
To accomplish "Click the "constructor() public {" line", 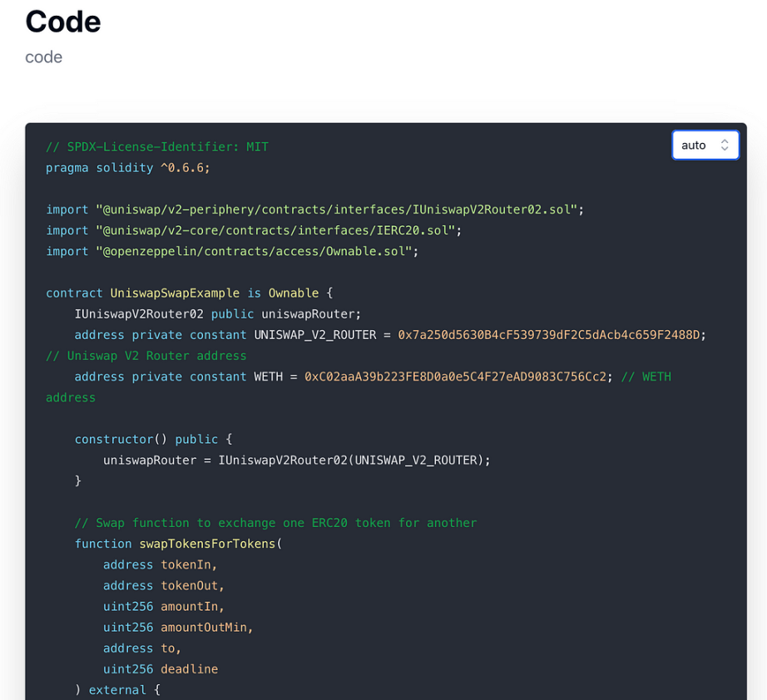I will 154,440.
